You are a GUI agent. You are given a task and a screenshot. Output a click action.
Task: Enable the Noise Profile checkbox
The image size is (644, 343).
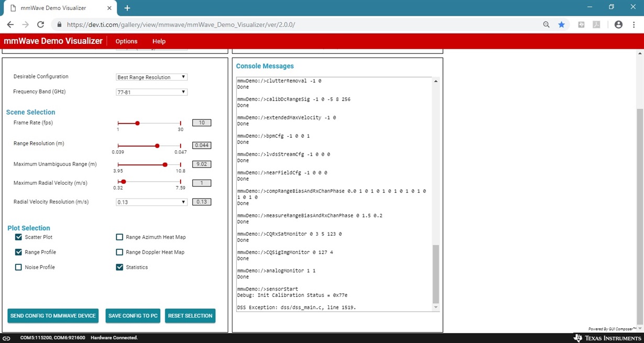18,268
